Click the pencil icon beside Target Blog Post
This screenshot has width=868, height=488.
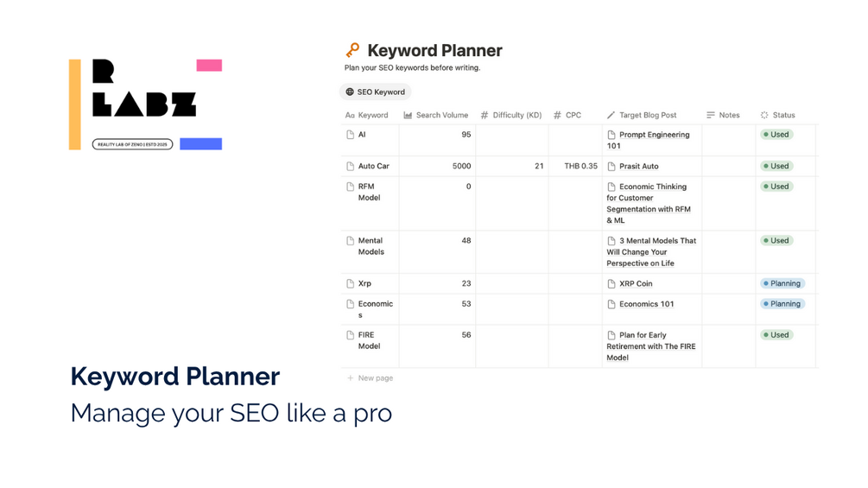coord(611,115)
